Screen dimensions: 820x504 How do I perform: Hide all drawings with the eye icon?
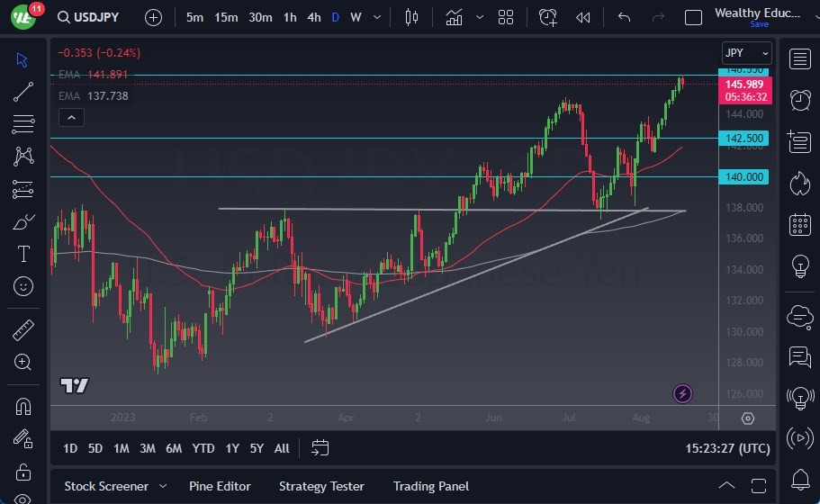(23, 498)
